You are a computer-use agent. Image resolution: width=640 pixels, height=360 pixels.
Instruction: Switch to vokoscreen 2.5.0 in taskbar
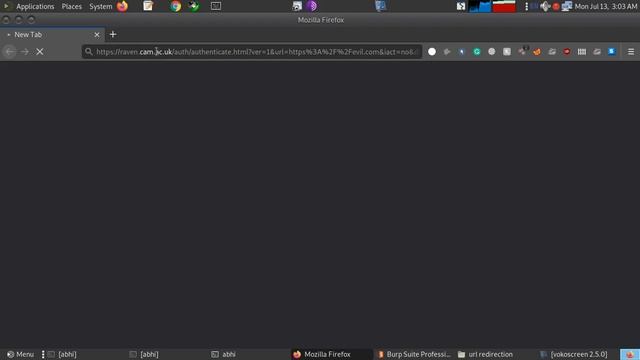[574, 354]
